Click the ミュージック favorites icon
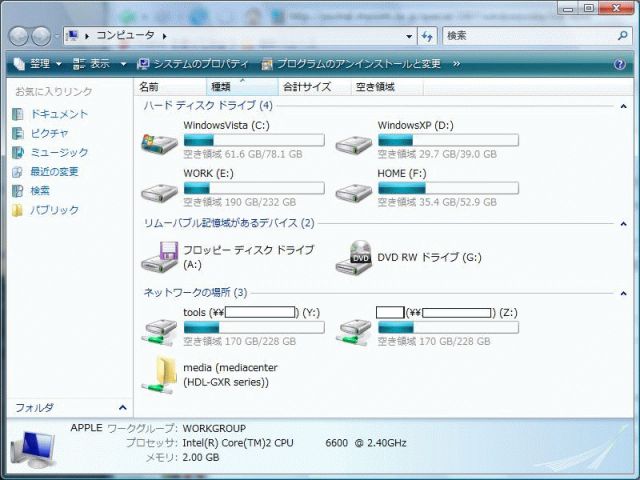640x480 pixels. (x=18, y=153)
